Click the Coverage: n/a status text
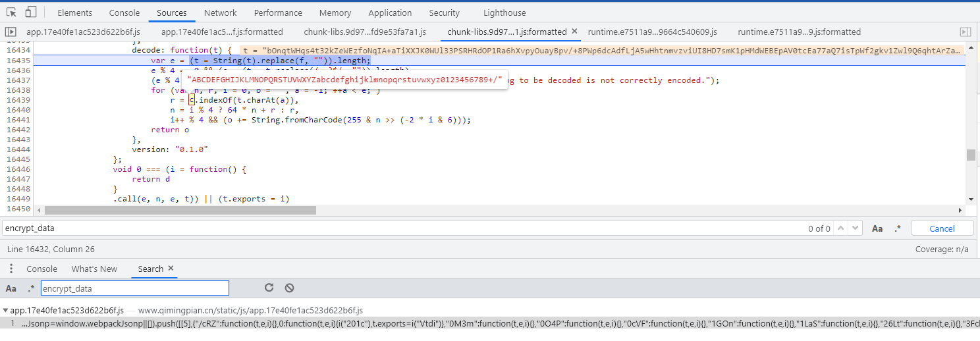The height and width of the screenshot is (341, 980). [942, 249]
